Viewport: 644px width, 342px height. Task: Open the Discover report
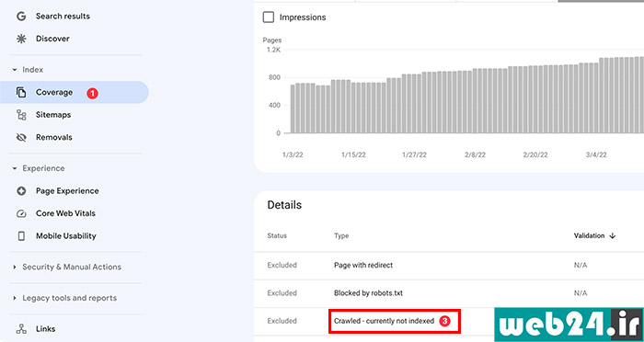[52, 39]
